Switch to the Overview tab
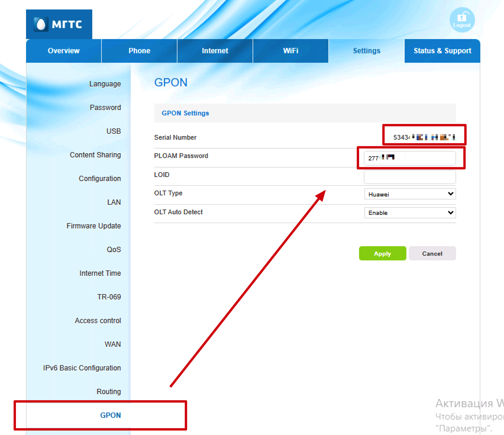Screen dimensions: 504x435 pos(64,51)
